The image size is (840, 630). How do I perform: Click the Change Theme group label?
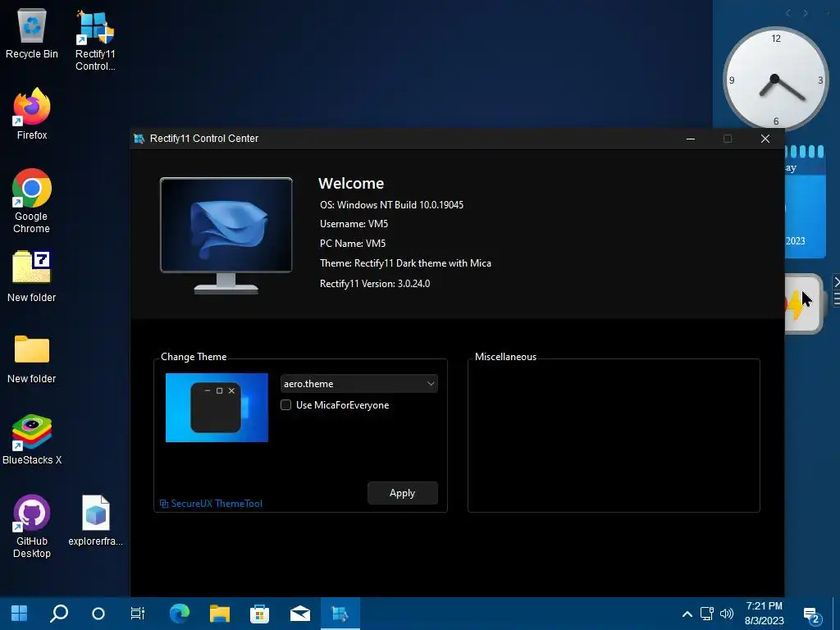pos(194,357)
